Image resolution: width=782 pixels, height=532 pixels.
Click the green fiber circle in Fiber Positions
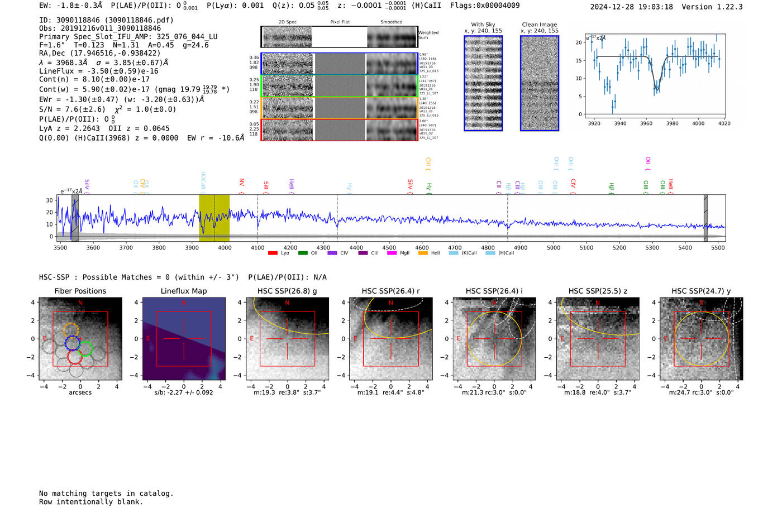[x=85, y=349]
